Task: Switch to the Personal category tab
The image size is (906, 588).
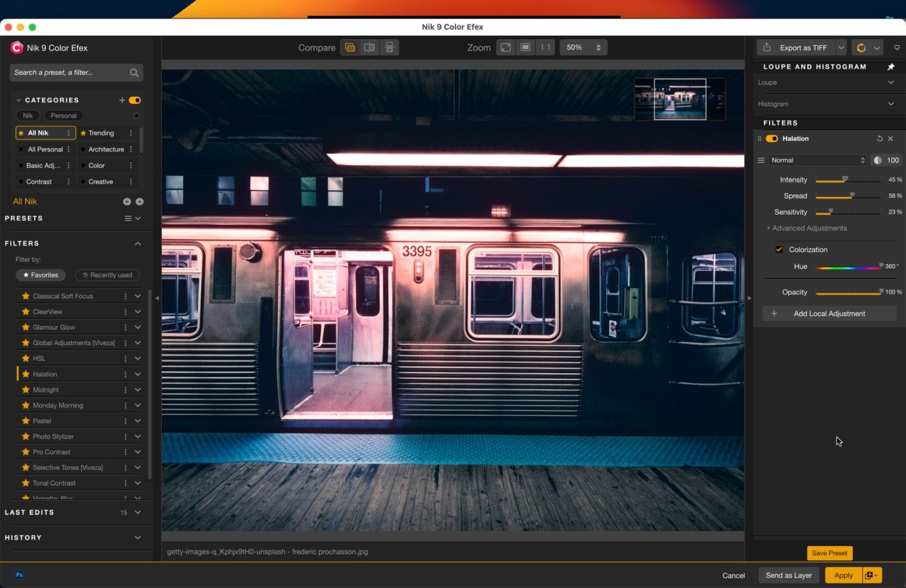Action: pos(63,115)
